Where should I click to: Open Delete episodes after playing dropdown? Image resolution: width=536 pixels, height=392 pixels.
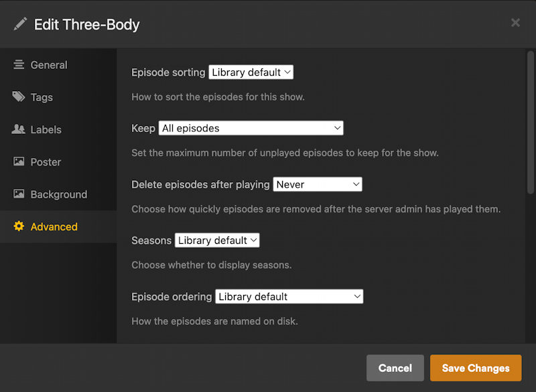point(317,184)
